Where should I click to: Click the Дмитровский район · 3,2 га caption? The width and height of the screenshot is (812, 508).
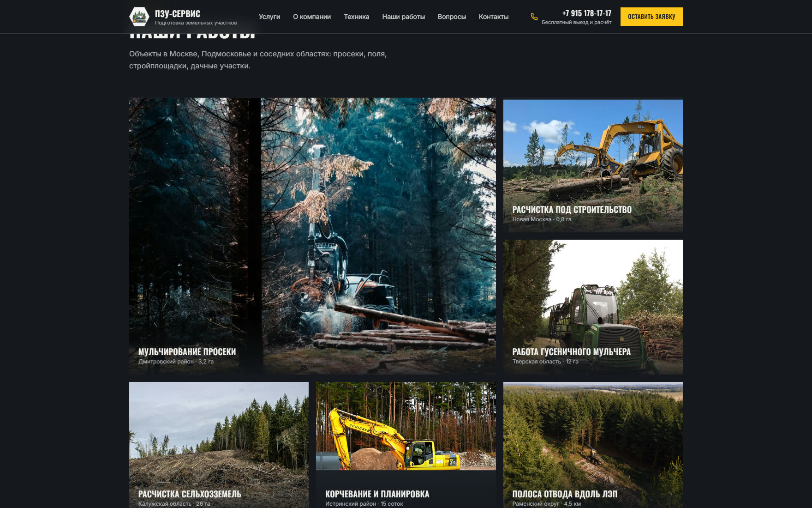pos(176,362)
